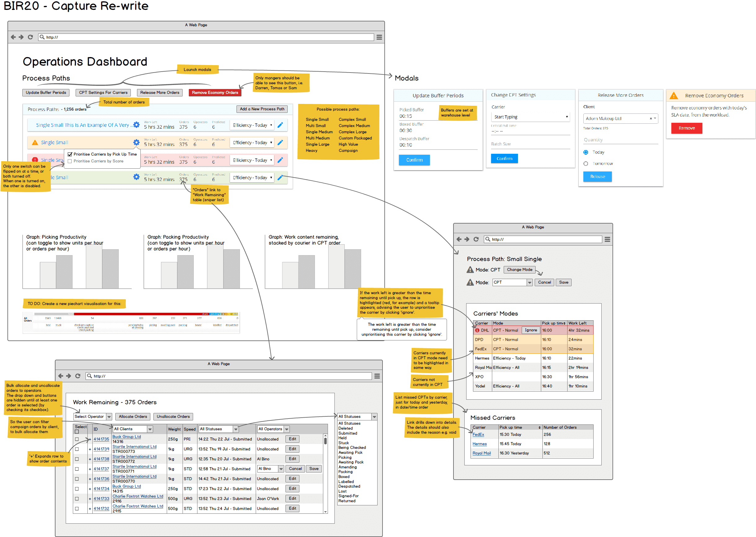Select the Tomorrow radio button
Screen dimensions: 756x537
(586, 164)
